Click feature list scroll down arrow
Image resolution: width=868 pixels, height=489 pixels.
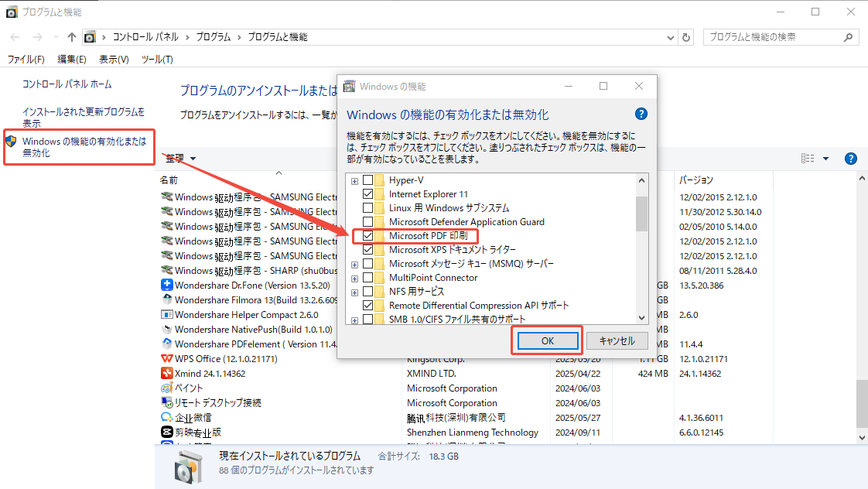[641, 318]
